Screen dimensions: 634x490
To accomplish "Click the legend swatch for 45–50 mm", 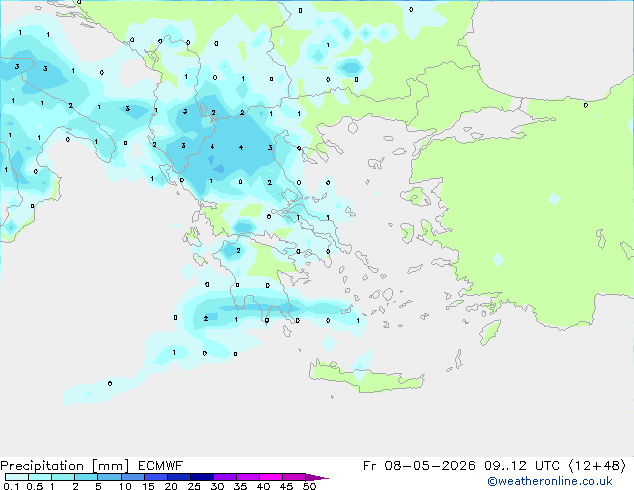I will click(294, 477).
